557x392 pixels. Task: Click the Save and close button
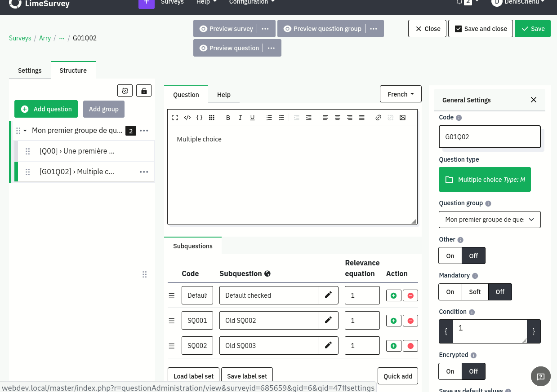point(481,29)
